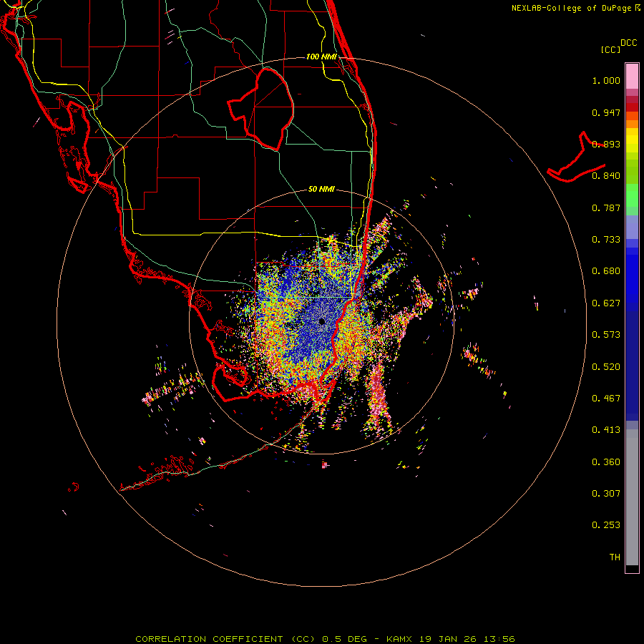This screenshot has height=644, width=644.
Task: Click the 50 NMI range ring label
Action: (321, 189)
